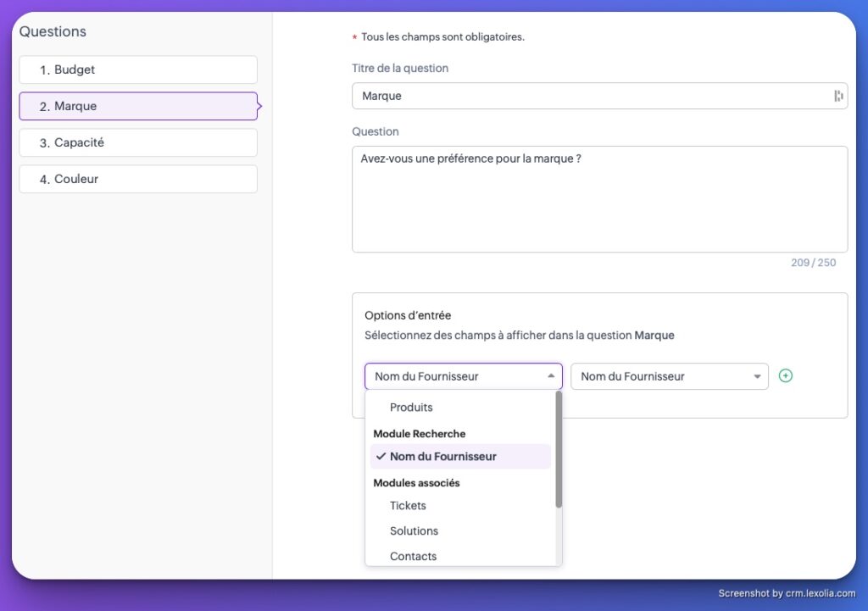Click the Module Recherche group heading
868x611 pixels.
tap(419, 434)
